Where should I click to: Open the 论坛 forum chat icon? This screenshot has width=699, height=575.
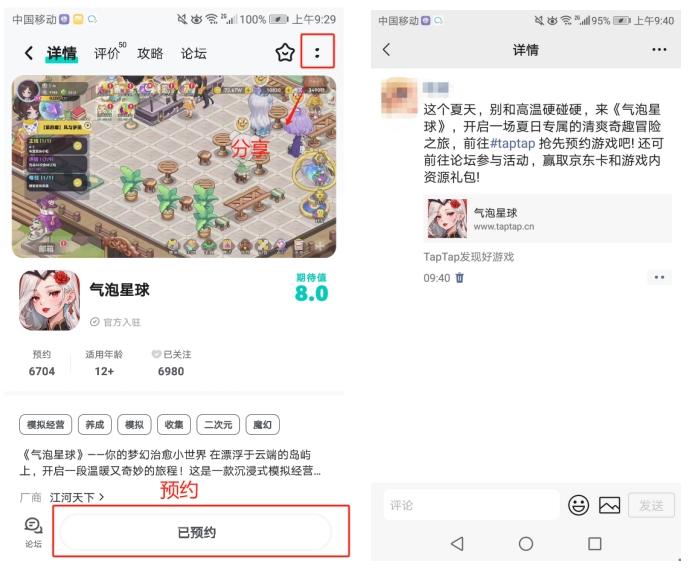pos(33,526)
